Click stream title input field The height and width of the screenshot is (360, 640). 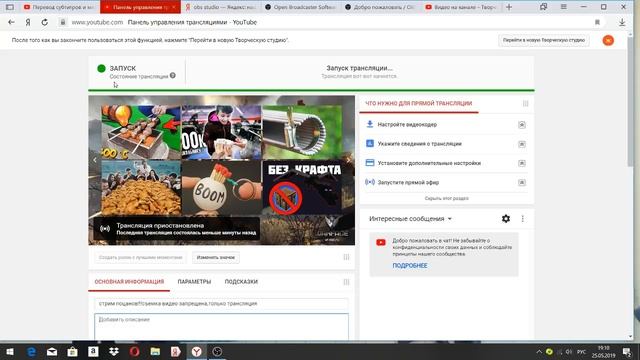click(x=221, y=304)
